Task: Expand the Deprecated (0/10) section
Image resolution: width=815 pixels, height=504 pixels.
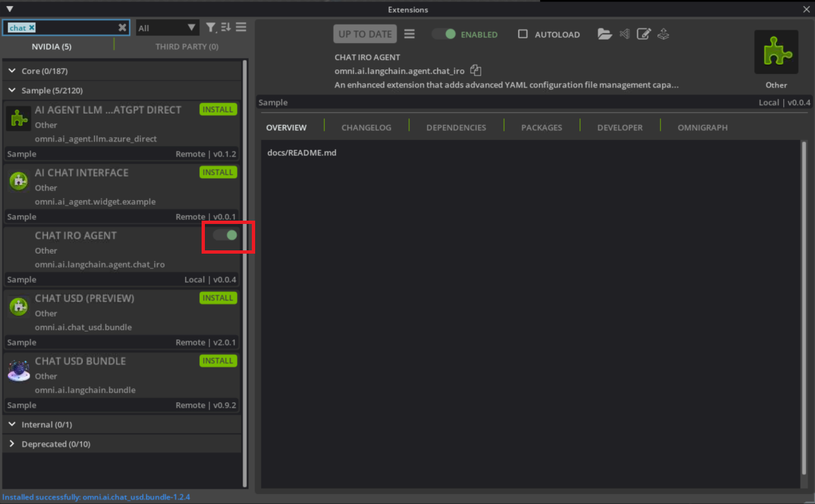Action: click(12, 444)
